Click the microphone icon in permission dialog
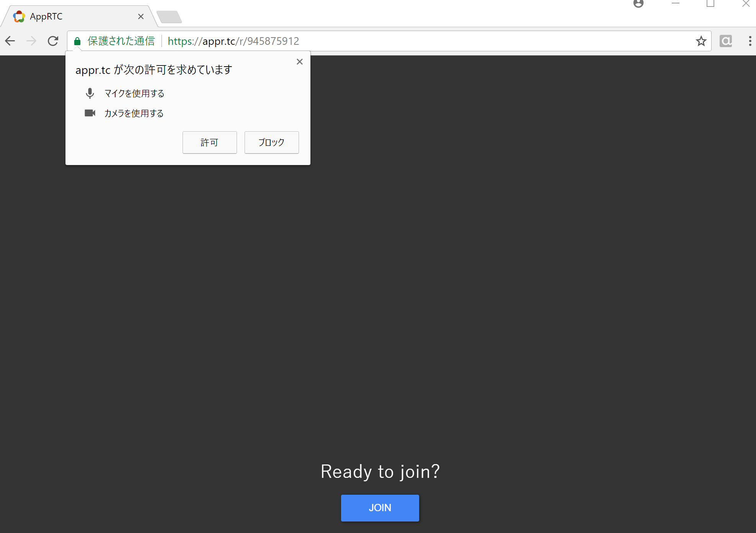 click(x=90, y=93)
